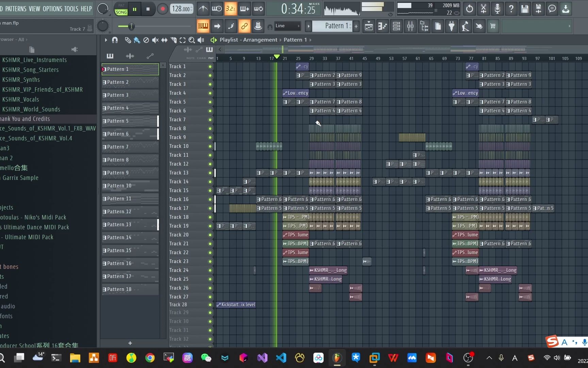Arm the record button
The image size is (588, 368).
[163, 9]
